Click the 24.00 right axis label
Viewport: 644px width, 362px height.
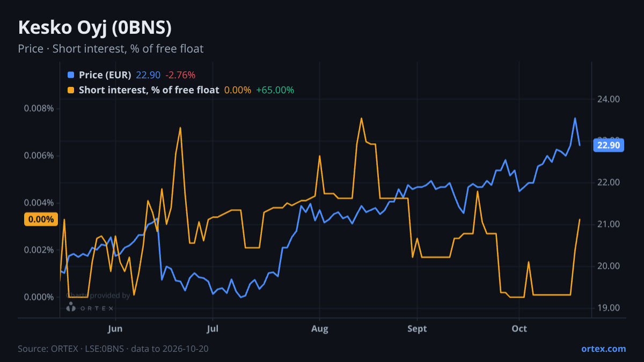(608, 99)
